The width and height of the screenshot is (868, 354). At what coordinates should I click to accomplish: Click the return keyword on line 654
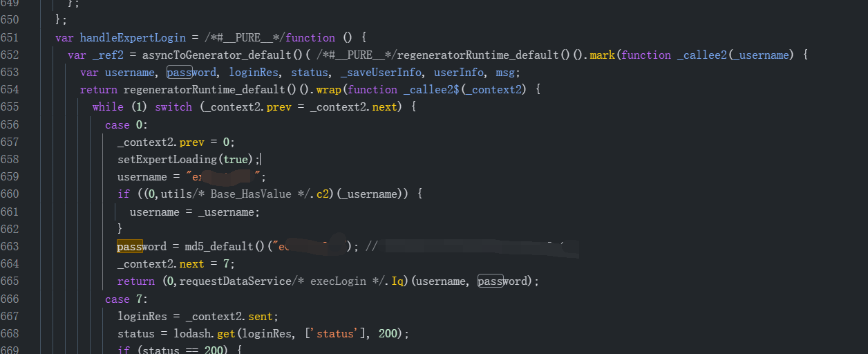pos(99,90)
